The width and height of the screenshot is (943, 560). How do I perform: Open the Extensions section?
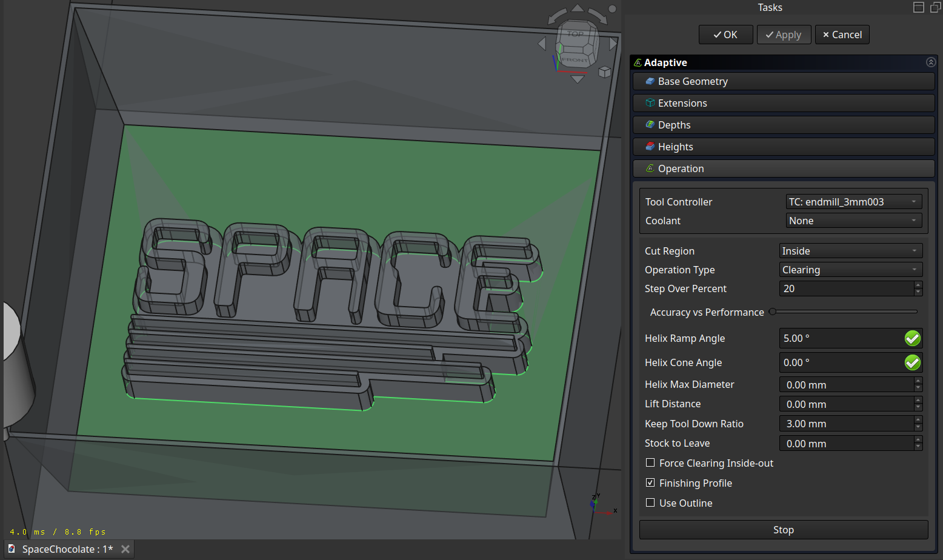click(784, 103)
